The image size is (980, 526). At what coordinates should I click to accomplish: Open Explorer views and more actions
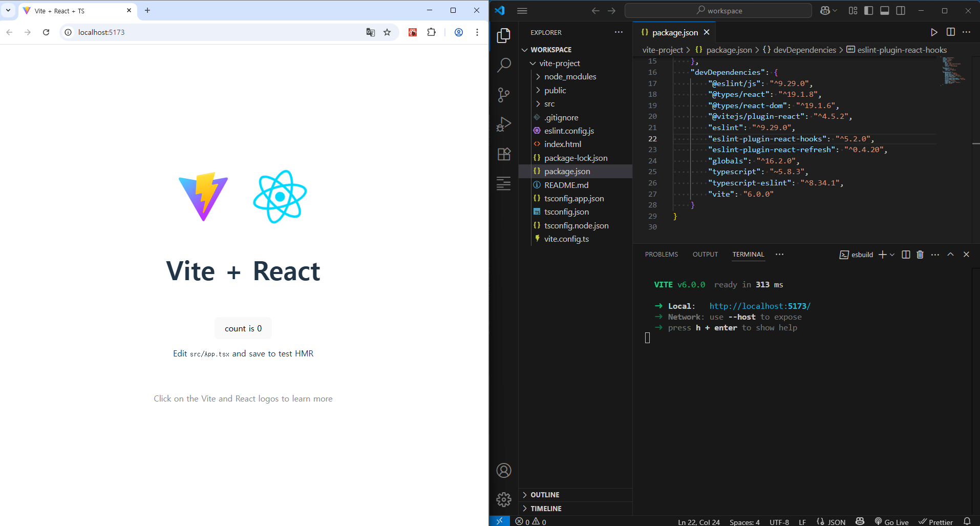[x=619, y=32]
